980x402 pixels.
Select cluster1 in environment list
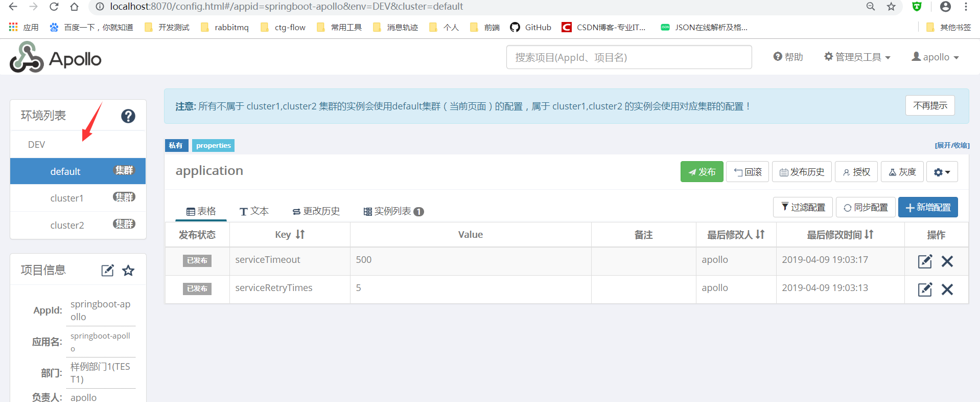[78, 198]
